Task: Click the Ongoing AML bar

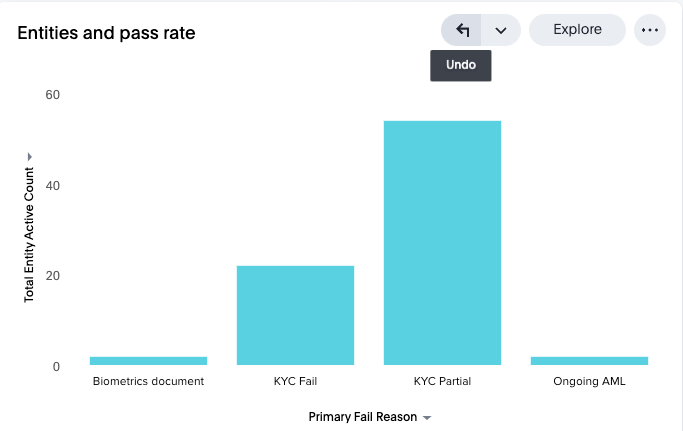Action: coord(589,360)
